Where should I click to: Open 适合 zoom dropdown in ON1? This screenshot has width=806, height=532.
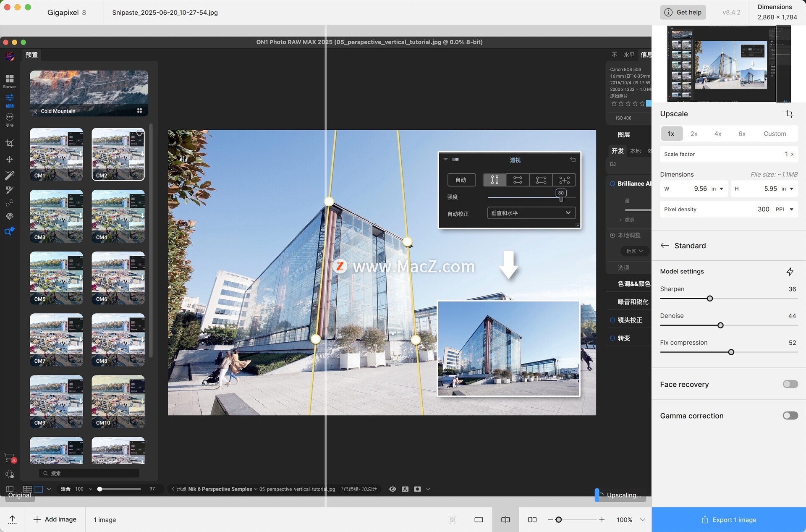(x=90, y=489)
